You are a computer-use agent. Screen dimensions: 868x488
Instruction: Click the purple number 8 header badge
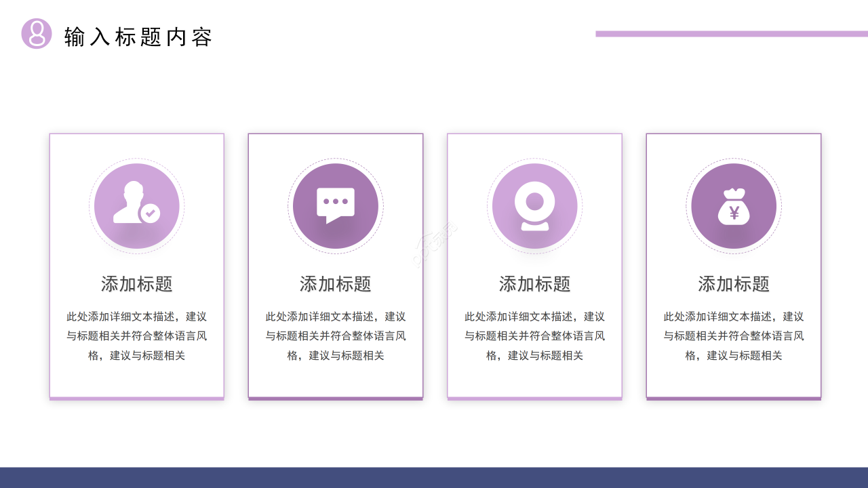pyautogui.click(x=37, y=34)
